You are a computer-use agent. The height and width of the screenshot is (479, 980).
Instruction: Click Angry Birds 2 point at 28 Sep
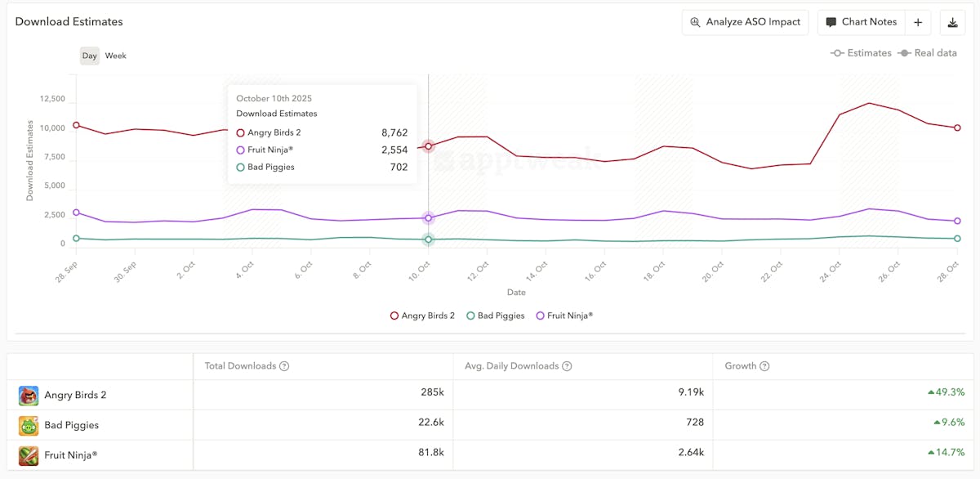pos(76,125)
